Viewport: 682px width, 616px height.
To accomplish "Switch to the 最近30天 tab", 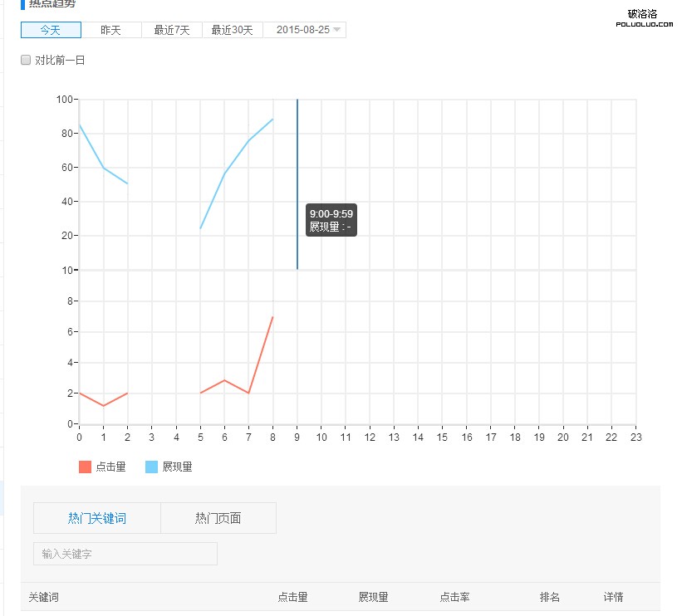I will (232, 29).
